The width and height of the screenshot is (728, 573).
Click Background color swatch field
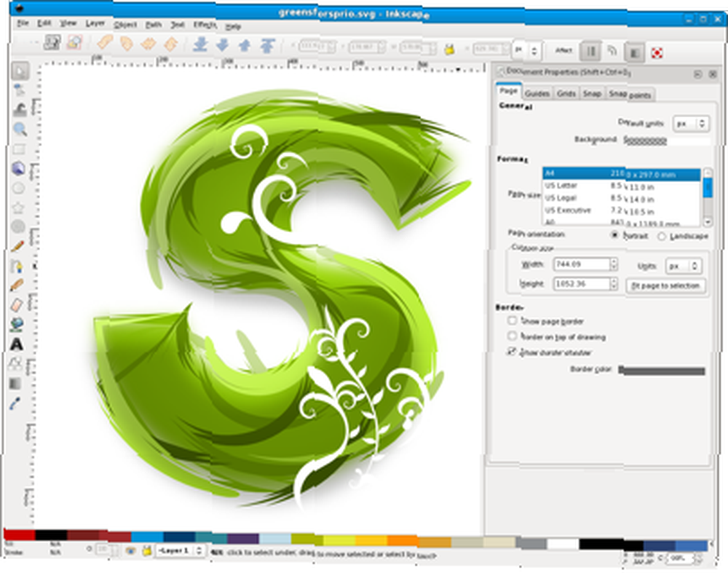pyautogui.click(x=667, y=140)
